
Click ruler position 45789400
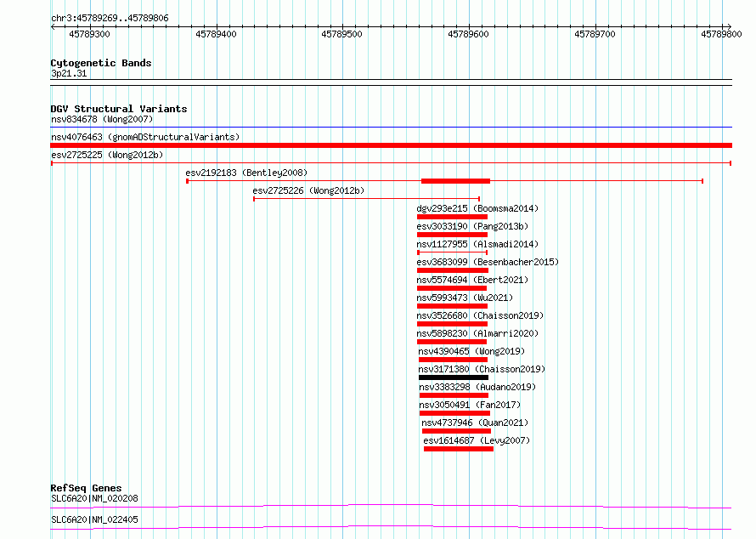(x=216, y=34)
